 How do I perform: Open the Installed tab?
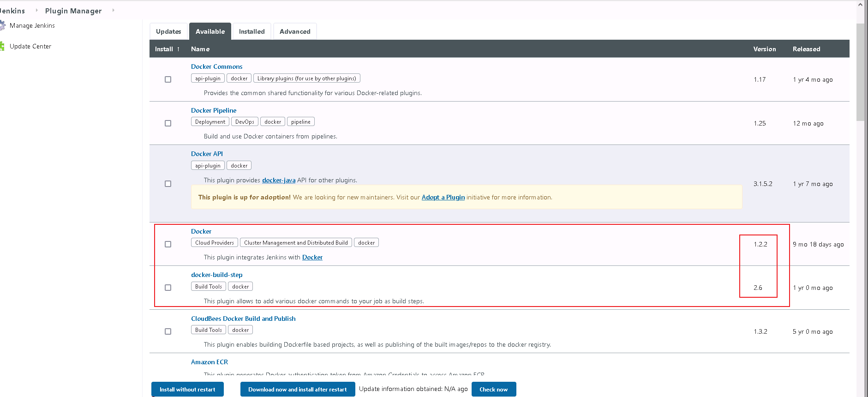tap(252, 31)
